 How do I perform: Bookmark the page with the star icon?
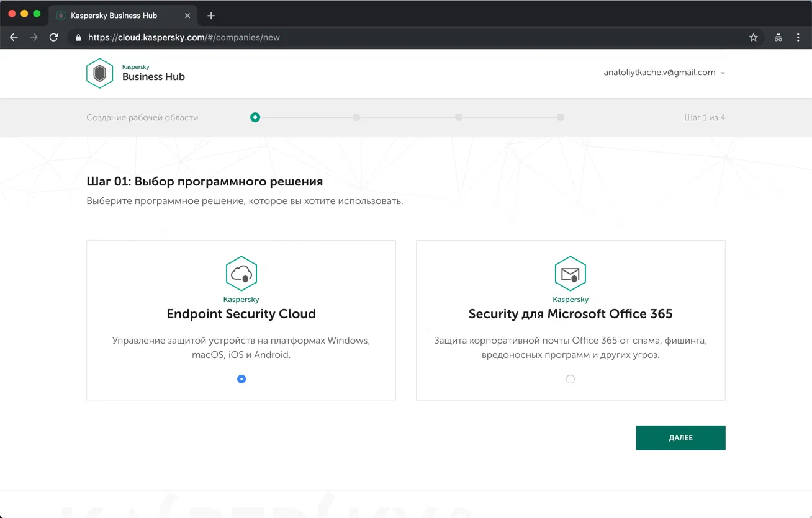coord(753,37)
